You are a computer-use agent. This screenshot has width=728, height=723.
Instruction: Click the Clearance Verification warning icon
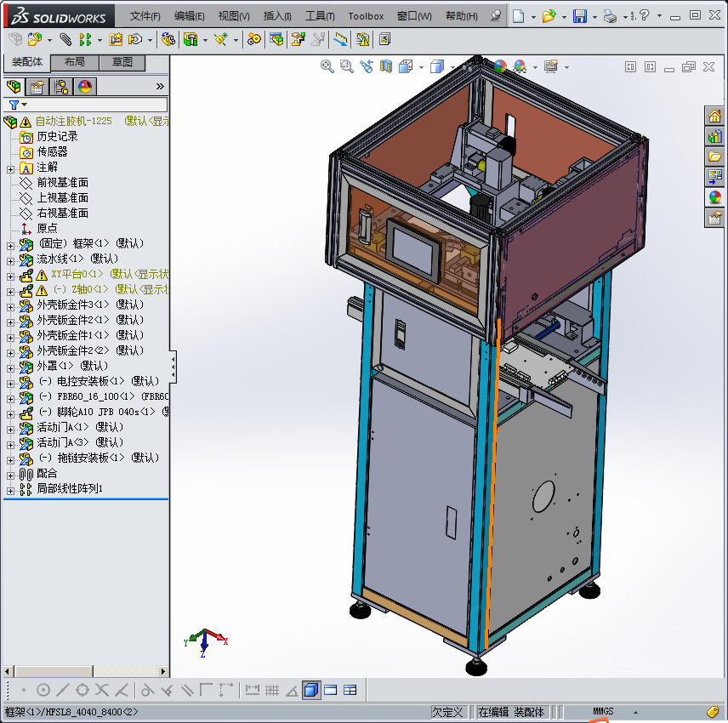[362, 39]
